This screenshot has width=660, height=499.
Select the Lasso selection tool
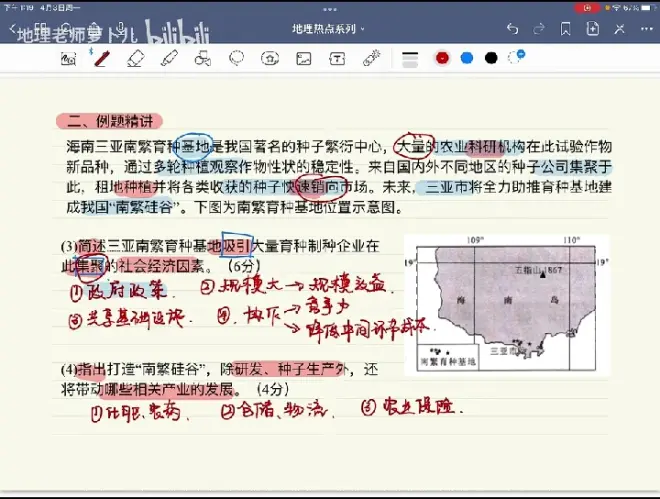[236, 58]
